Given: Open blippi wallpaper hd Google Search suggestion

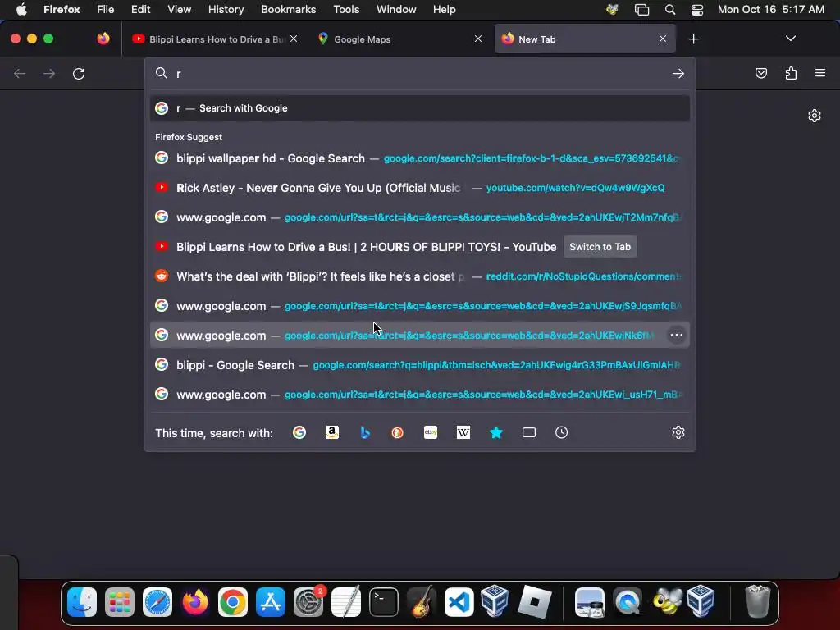Looking at the screenshot, I should pyautogui.click(x=419, y=158).
